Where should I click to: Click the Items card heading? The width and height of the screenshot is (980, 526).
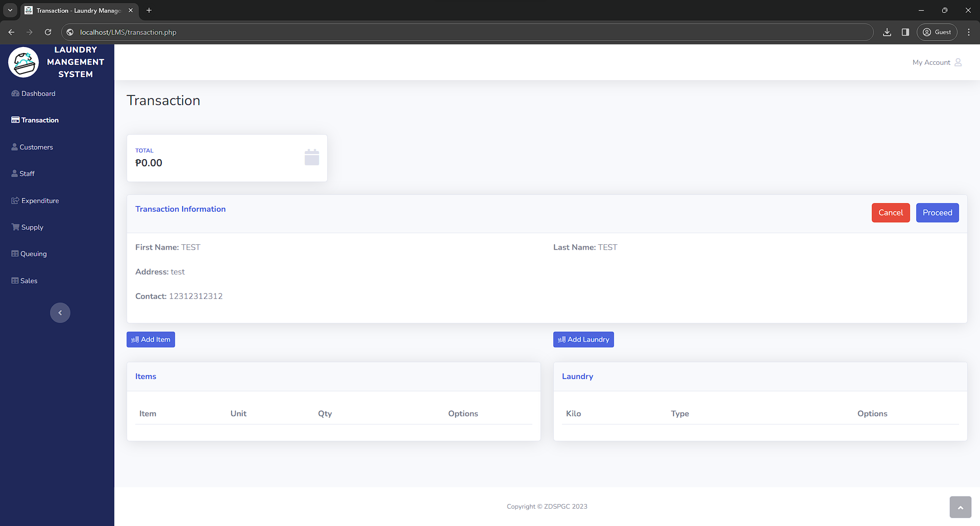click(145, 377)
